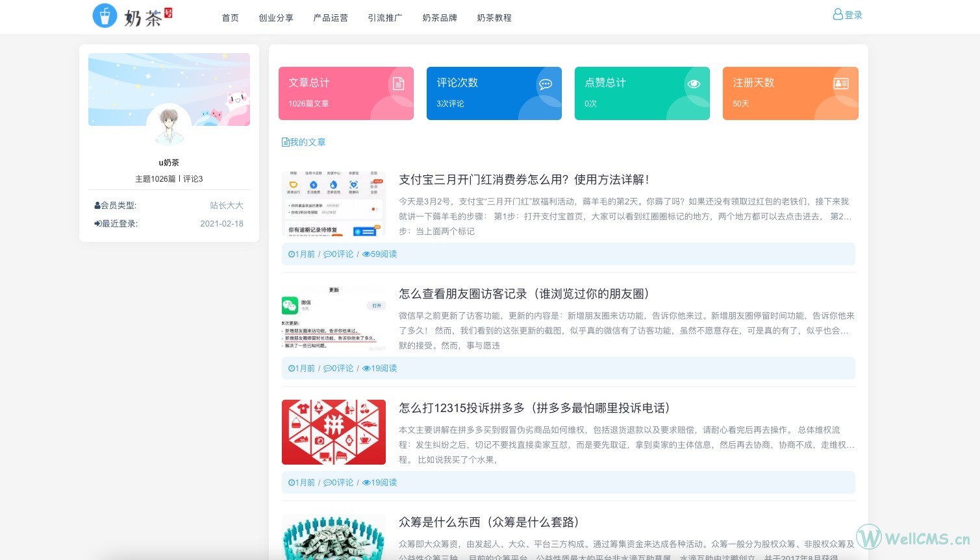980x560 pixels.
Task: Open article 怎么打12315投诉拼多多
Action: pos(534,408)
